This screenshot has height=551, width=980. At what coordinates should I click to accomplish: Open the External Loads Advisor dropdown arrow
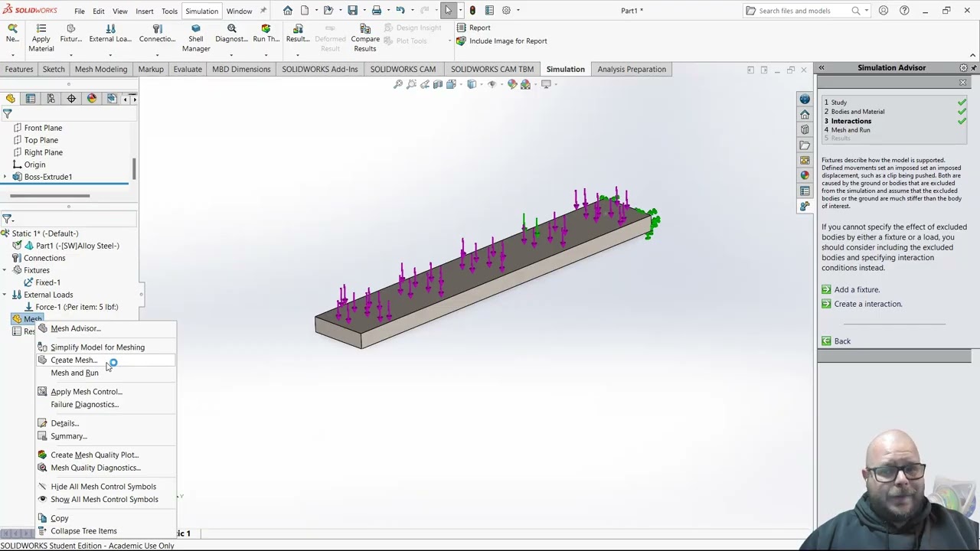pyautogui.click(x=110, y=55)
